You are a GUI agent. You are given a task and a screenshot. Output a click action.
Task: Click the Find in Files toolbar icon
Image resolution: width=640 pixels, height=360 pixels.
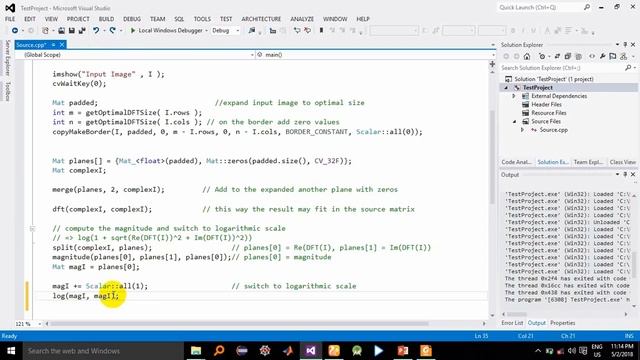tap(251, 31)
